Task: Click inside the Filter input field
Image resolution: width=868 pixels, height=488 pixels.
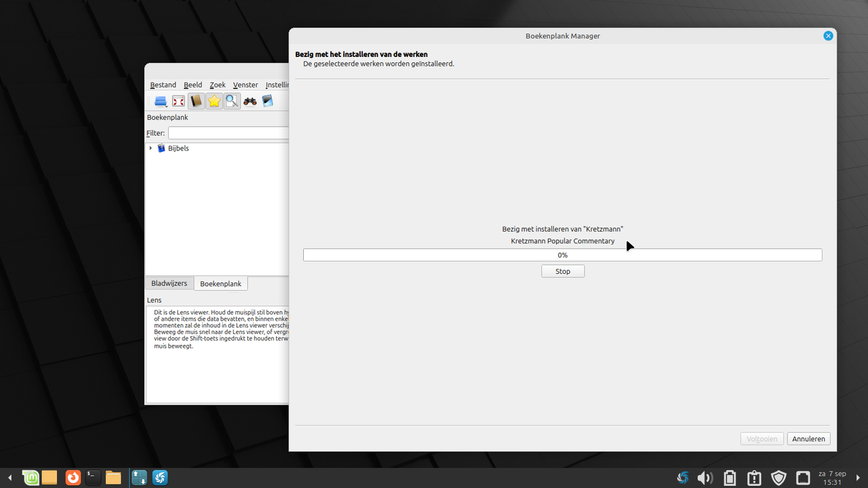Action: (229, 133)
